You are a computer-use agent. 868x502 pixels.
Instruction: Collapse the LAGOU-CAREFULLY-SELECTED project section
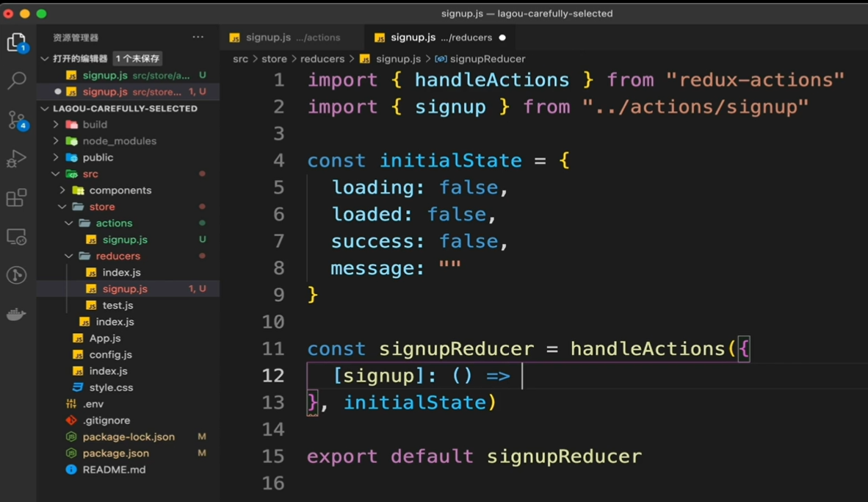[x=46, y=109]
